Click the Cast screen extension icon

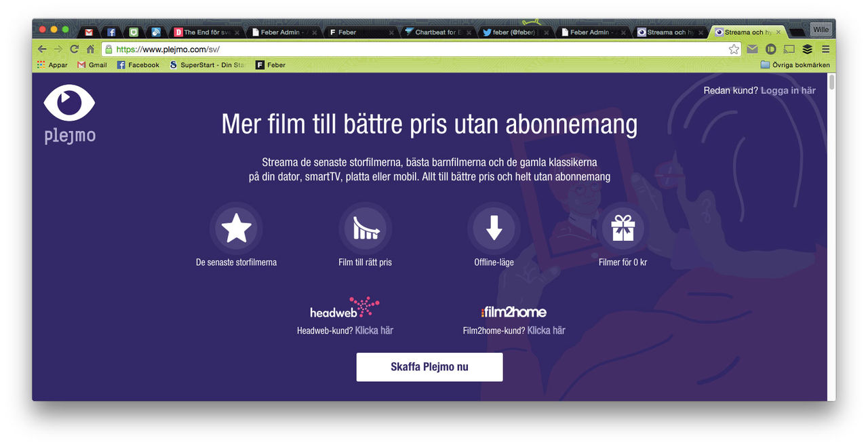tap(789, 49)
